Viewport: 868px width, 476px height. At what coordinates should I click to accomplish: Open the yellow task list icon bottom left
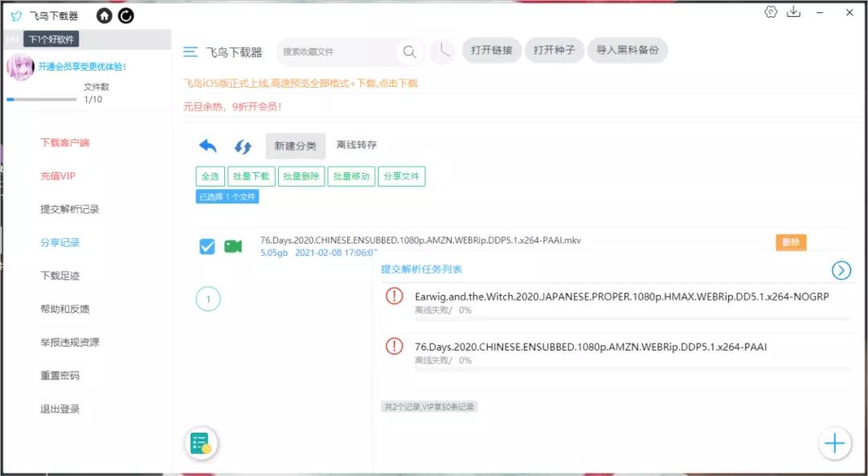(200, 443)
